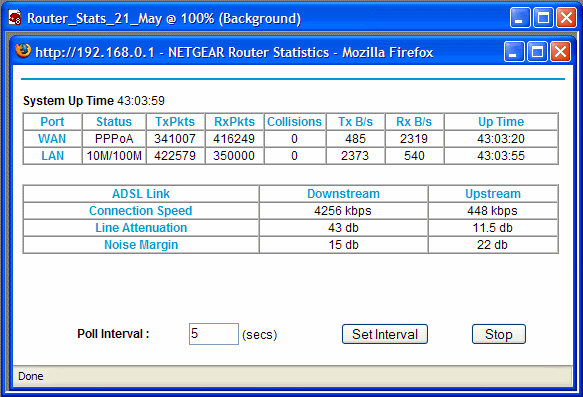
Task: Click into the Poll Interval input field
Action: (x=214, y=334)
